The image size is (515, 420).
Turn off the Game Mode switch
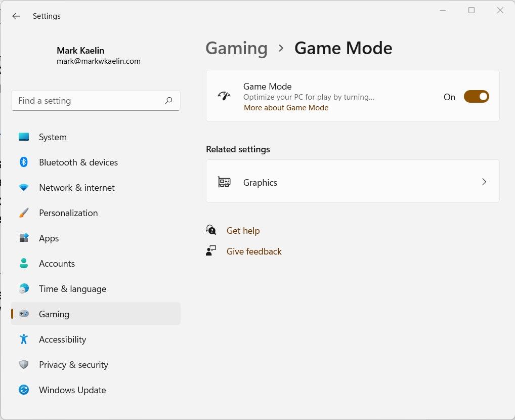point(476,96)
